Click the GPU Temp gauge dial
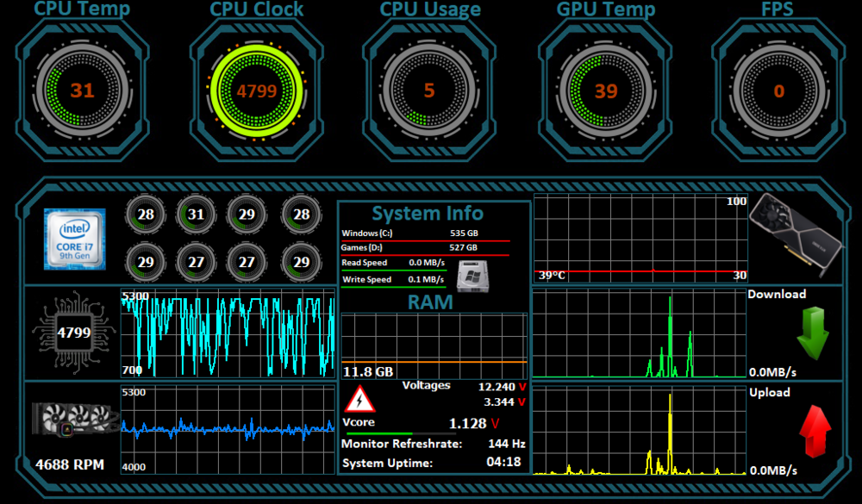 coord(605,90)
